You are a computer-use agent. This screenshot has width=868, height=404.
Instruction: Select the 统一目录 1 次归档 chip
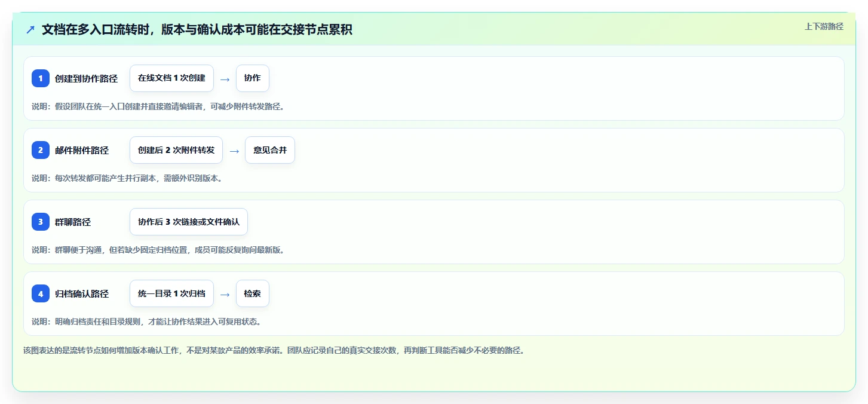click(x=171, y=293)
